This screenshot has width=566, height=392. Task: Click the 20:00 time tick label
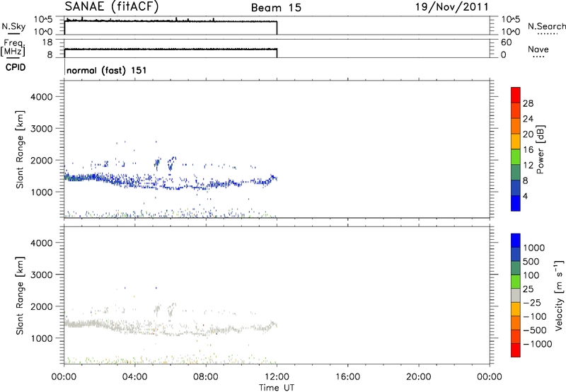pos(418,377)
